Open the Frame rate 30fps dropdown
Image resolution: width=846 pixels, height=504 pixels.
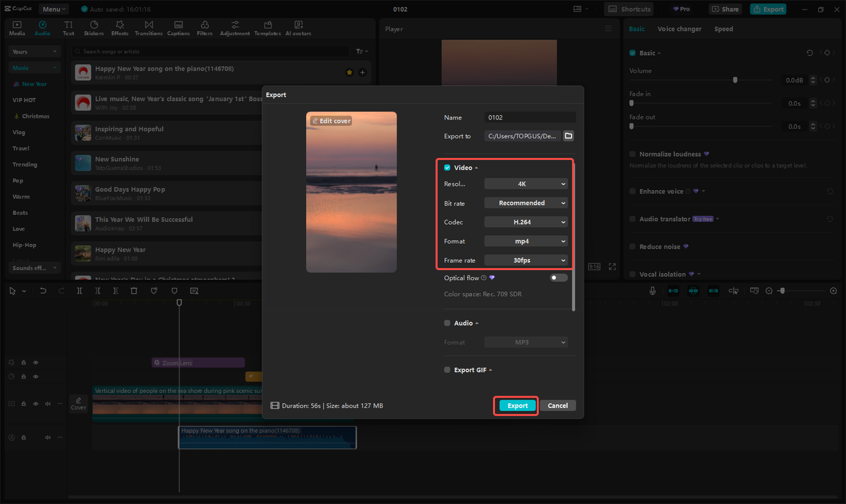coord(526,260)
